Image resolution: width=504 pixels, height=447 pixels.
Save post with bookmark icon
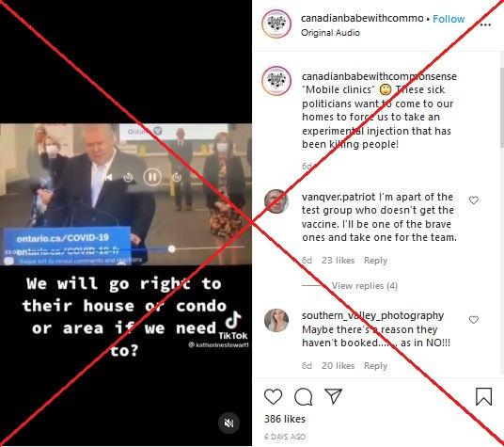[483, 396]
